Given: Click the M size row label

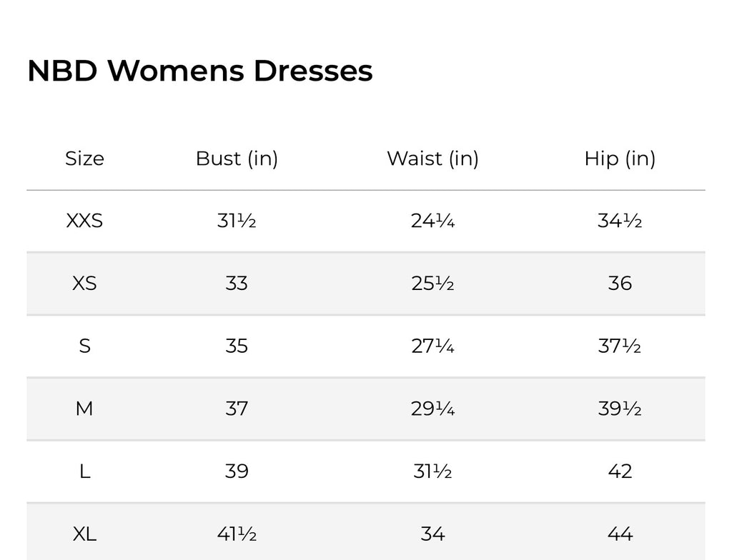Looking at the screenshot, I should click(x=84, y=409).
